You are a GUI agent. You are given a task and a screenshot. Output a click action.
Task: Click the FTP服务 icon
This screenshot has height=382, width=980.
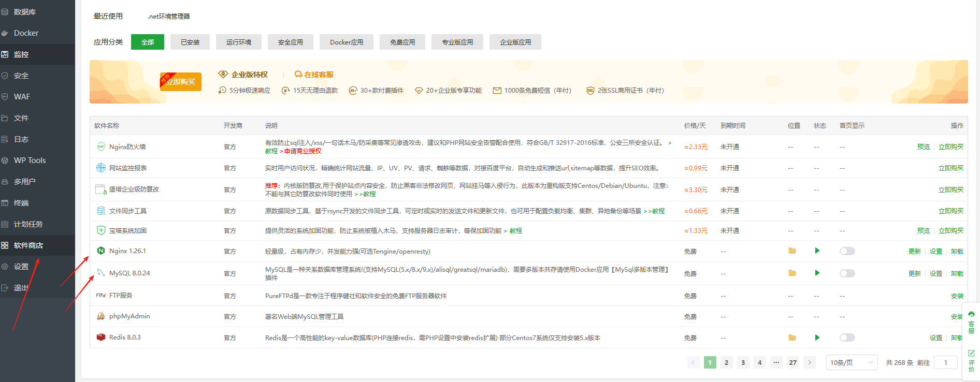click(x=101, y=296)
